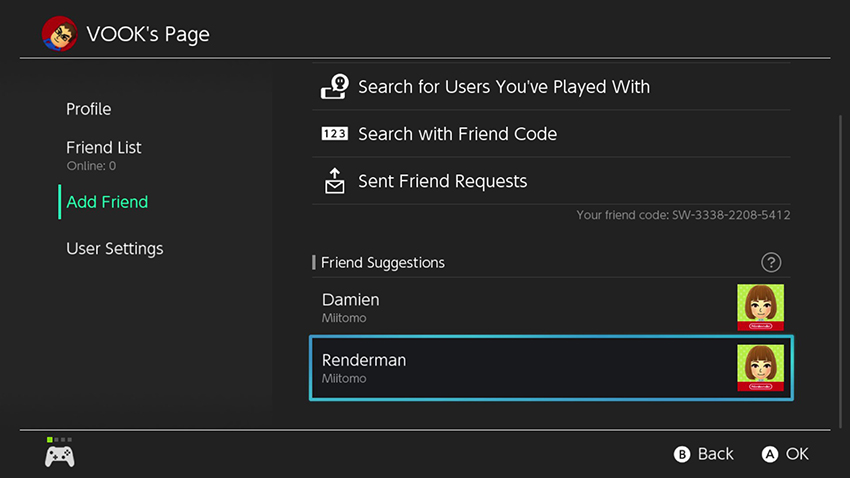Open Sent Friend Requests
This screenshot has width=850, height=478.
(442, 181)
